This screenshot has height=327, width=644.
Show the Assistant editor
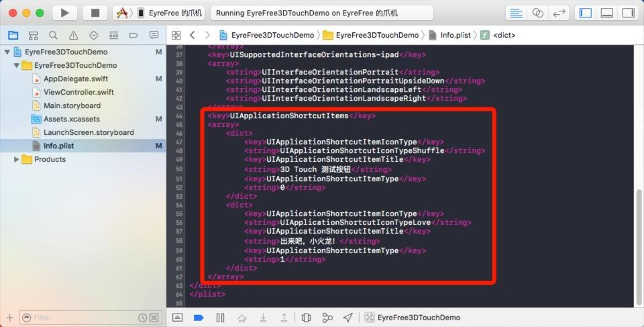coord(537,13)
